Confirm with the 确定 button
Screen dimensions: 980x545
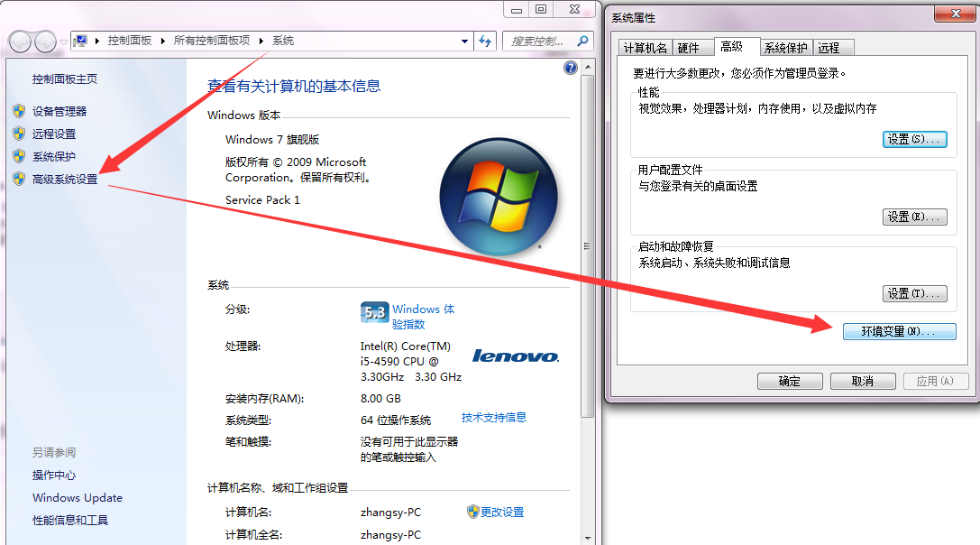coord(790,381)
